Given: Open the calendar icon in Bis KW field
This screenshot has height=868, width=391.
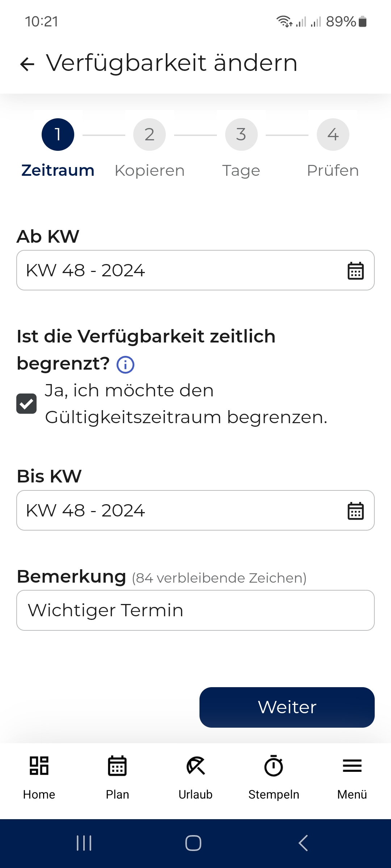Looking at the screenshot, I should pos(356,511).
